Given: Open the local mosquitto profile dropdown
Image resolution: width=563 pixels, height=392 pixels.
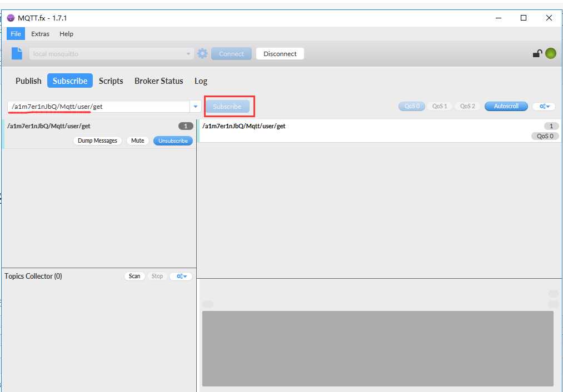Looking at the screenshot, I should click(x=111, y=54).
